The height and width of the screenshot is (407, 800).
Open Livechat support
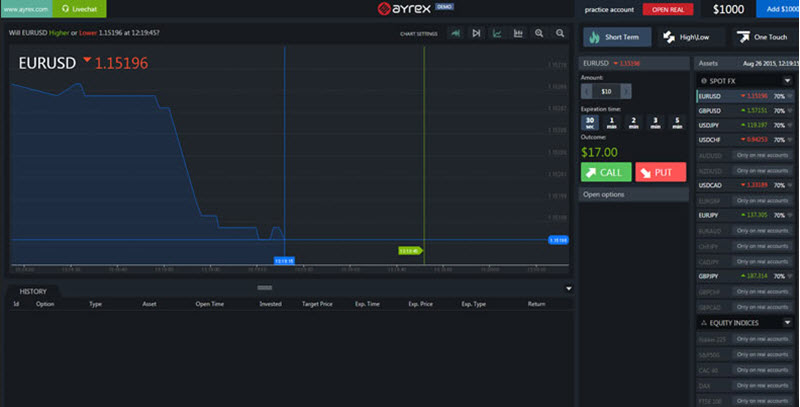[x=79, y=9]
